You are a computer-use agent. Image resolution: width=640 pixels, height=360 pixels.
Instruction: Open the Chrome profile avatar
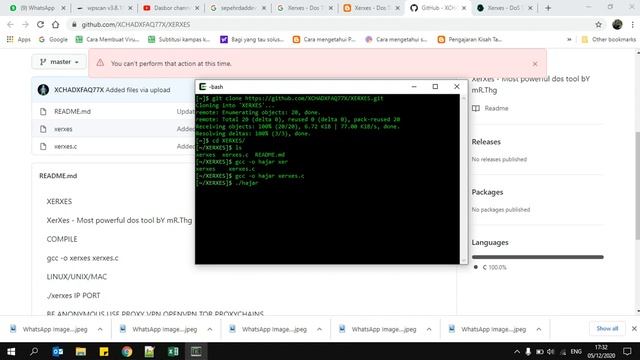point(617,24)
